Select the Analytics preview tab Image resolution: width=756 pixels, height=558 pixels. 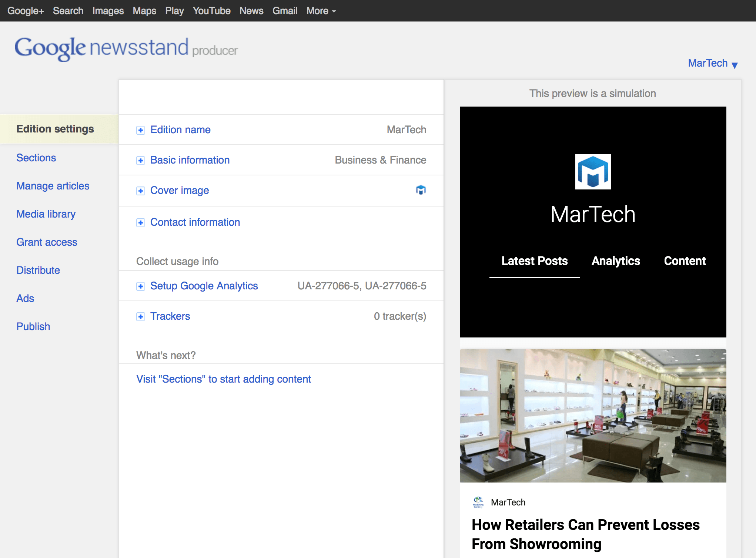(x=616, y=261)
